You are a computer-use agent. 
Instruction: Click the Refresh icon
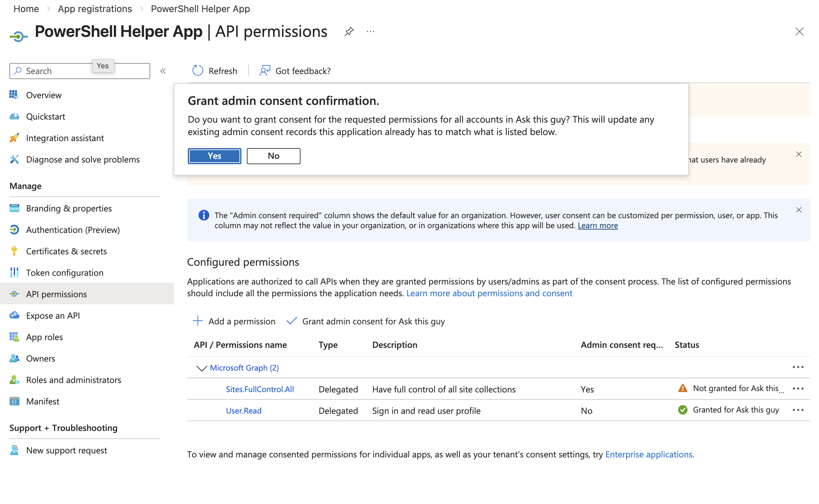[198, 71]
